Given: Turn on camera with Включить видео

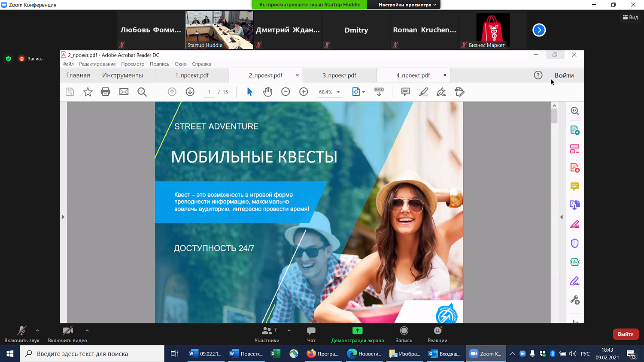Looking at the screenshot, I should 67,334.
